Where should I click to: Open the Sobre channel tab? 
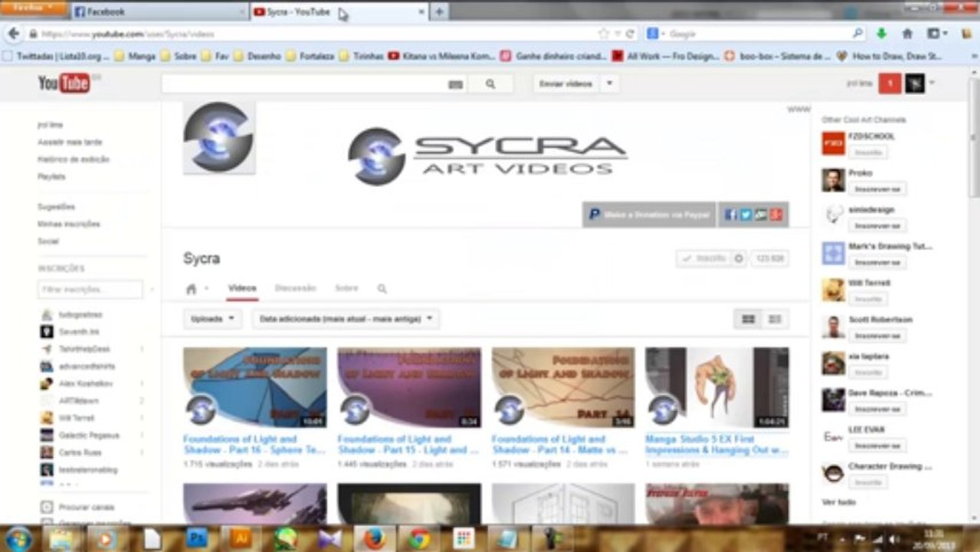point(346,289)
